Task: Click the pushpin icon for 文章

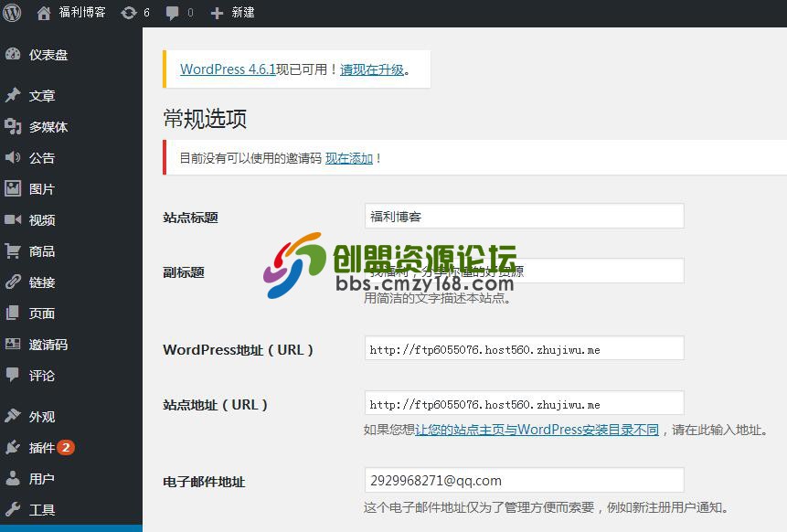Action: click(13, 95)
